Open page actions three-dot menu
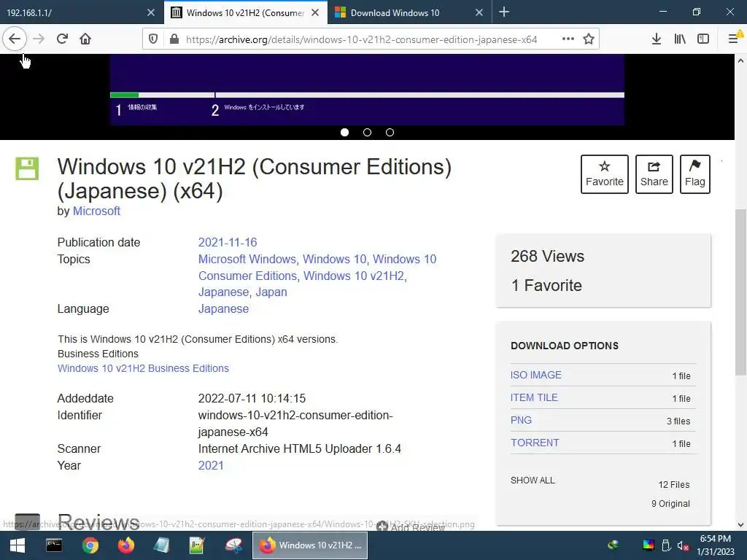 (568, 39)
